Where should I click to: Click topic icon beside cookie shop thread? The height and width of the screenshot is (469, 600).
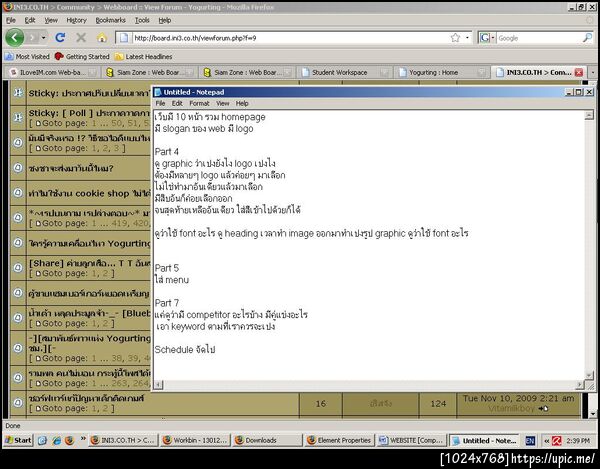click(18, 192)
